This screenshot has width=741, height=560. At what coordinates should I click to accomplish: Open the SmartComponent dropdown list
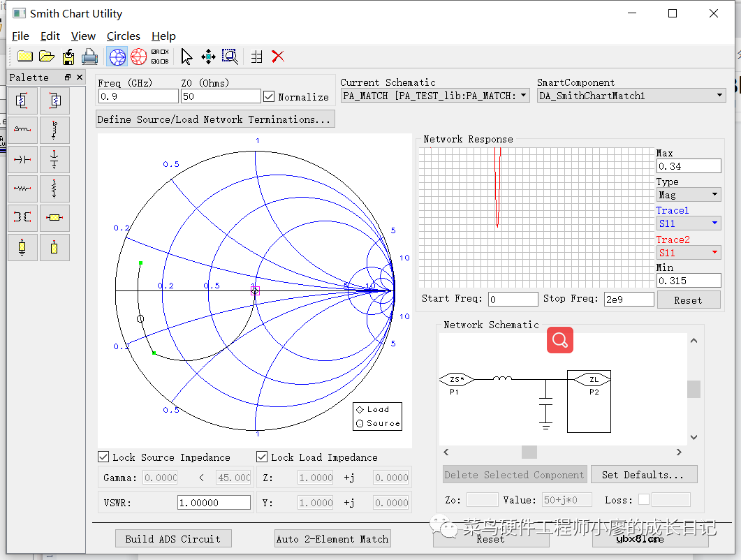(631, 96)
